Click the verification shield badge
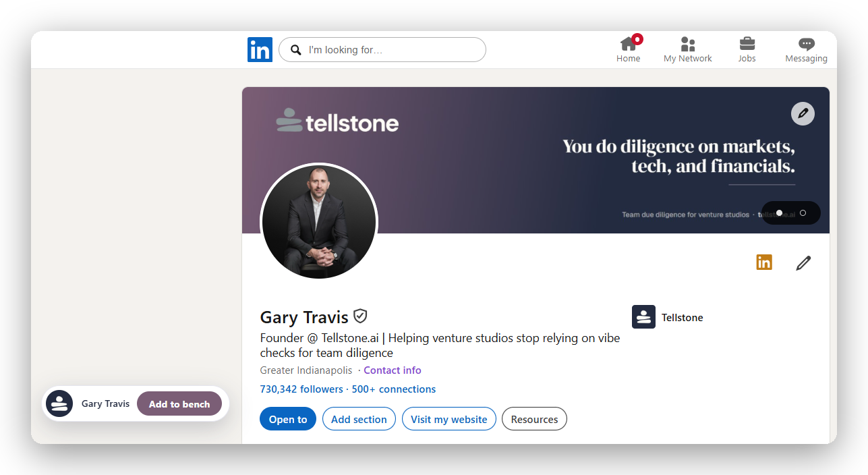868x475 pixels. [x=361, y=316]
